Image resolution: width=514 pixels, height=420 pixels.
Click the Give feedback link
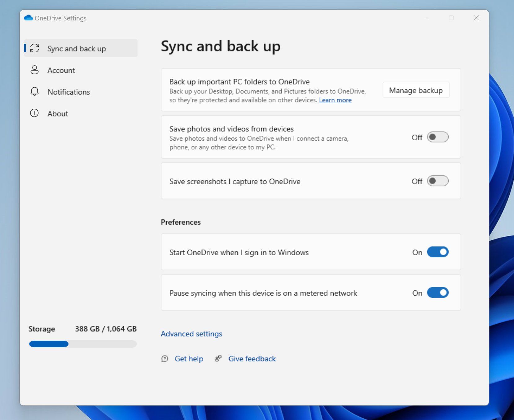click(x=252, y=358)
